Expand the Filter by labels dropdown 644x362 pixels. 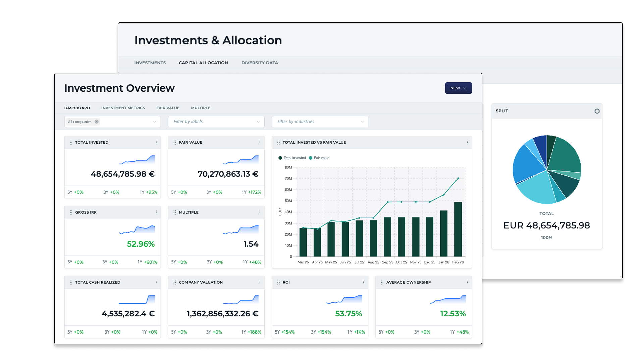pos(258,122)
